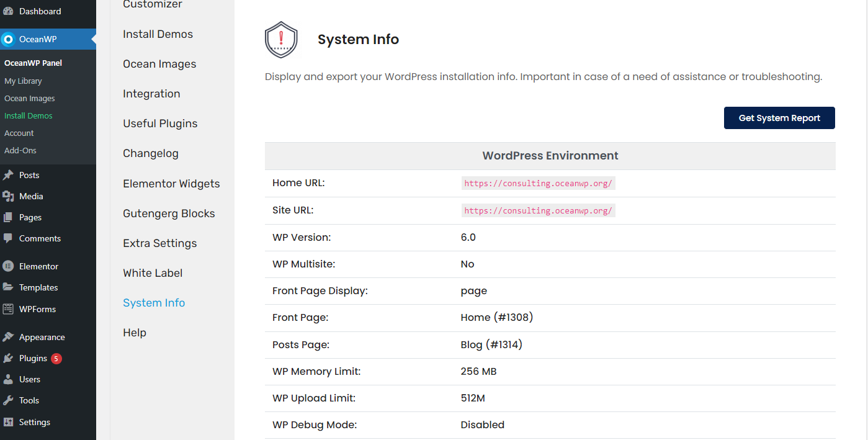Click the Users person icon
The image size is (868, 440).
pyautogui.click(x=8, y=379)
